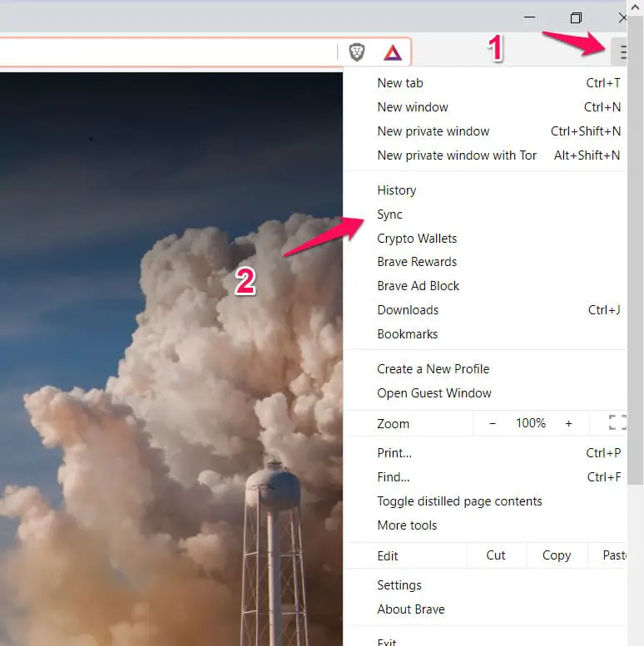
Task: Open the hamburger main menu button
Action: point(621,52)
